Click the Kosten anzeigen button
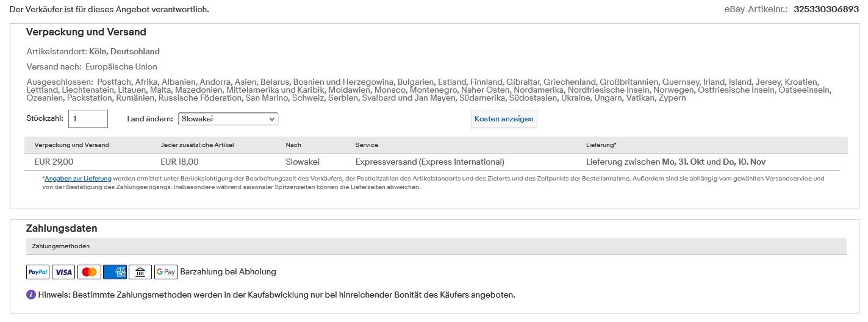The image size is (868, 322). pyautogui.click(x=504, y=119)
